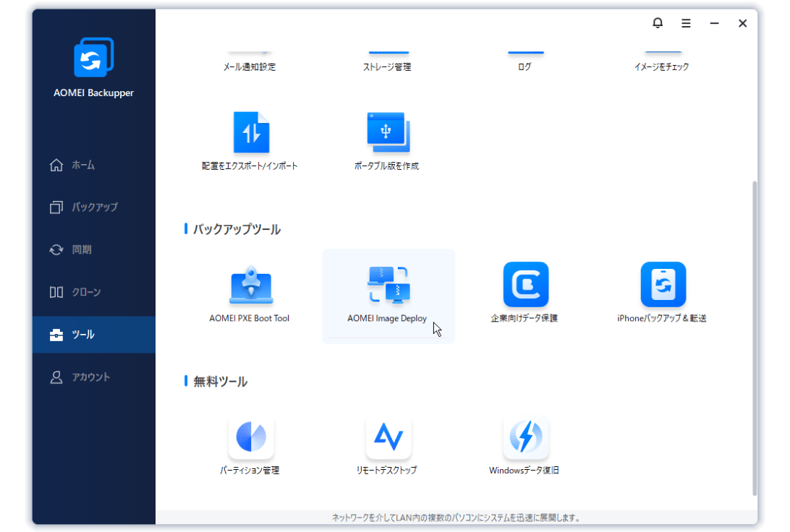Open the notification bell
The height and width of the screenshot is (532, 790).
tap(658, 23)
